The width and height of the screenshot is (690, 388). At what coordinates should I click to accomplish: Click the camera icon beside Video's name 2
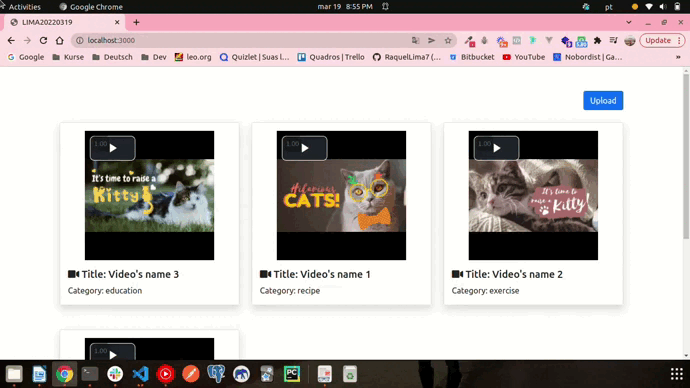457,274
